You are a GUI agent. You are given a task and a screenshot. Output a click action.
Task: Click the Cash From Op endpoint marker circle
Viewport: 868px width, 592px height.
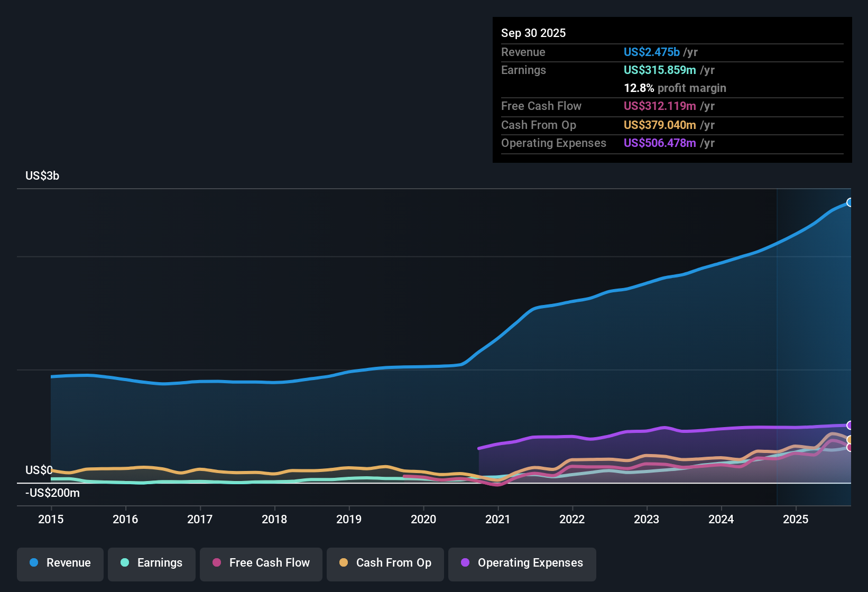coord(849,440)
